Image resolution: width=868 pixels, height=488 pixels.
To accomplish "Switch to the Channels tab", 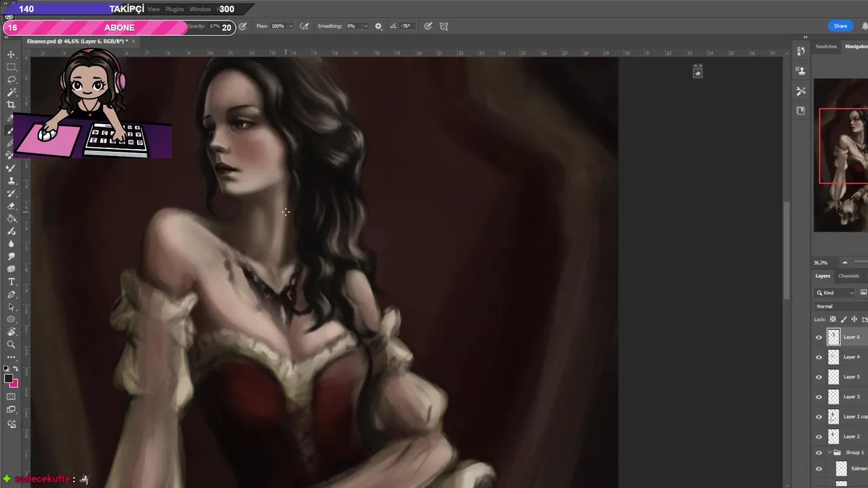I will [848, 276].
